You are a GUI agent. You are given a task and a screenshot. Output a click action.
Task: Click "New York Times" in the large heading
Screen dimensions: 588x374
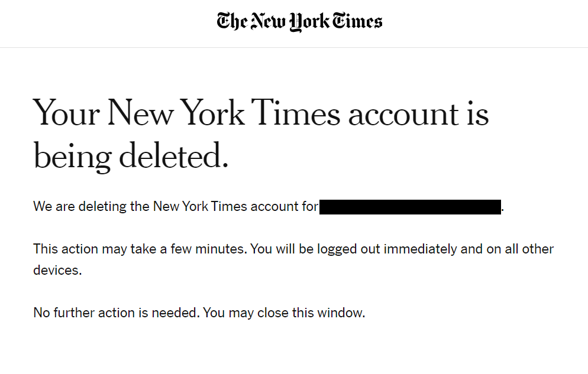(x=225, y=112)
